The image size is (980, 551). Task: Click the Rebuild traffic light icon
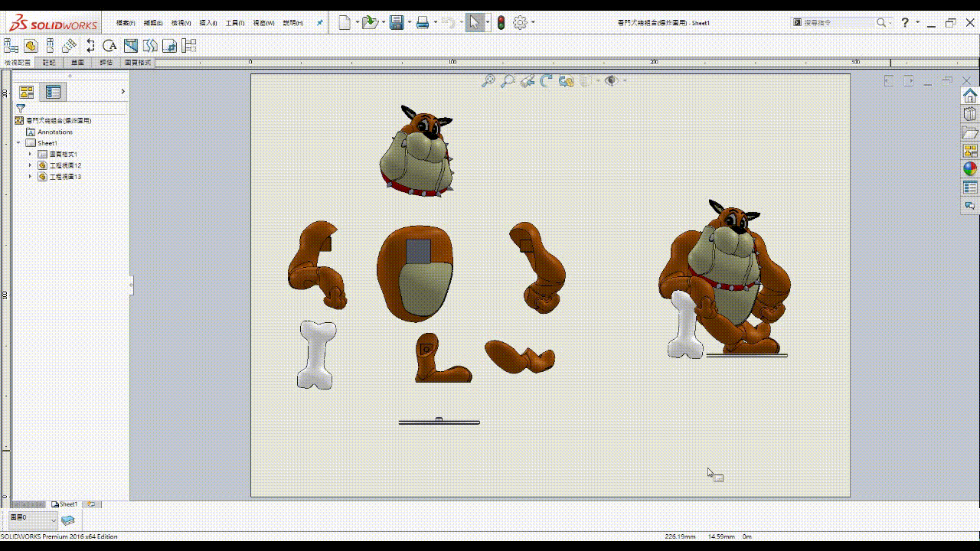[501, 23]
